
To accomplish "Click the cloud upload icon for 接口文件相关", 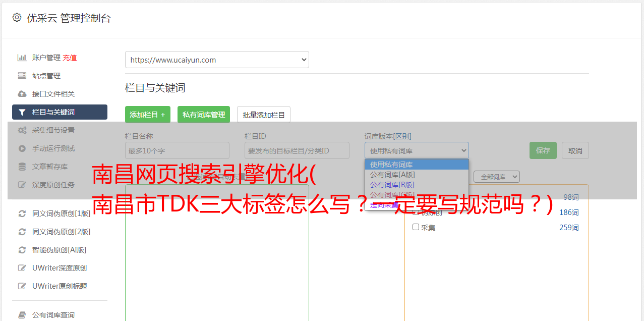I will coord(22,94).
